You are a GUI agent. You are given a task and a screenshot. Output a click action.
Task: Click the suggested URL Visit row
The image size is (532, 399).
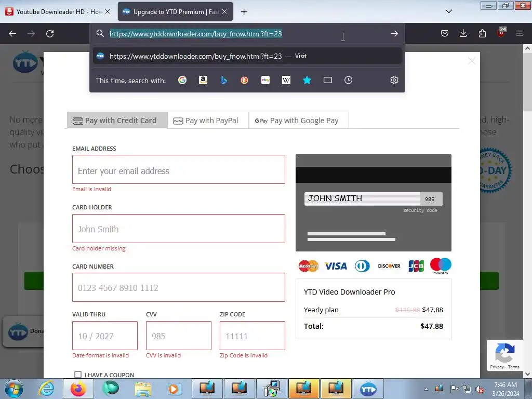tap(247, 56)
